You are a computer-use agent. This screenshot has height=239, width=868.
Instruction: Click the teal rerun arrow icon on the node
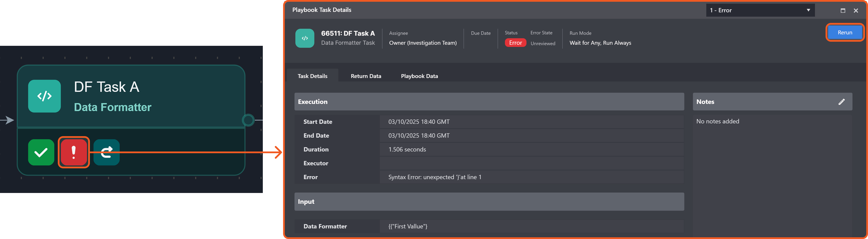point(107,152)
